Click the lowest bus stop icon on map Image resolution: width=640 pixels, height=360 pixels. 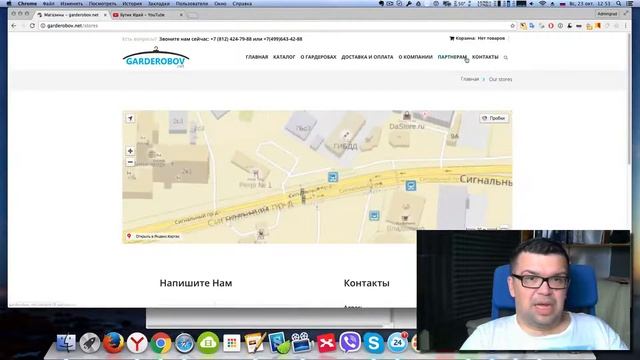tap(374, 216)
